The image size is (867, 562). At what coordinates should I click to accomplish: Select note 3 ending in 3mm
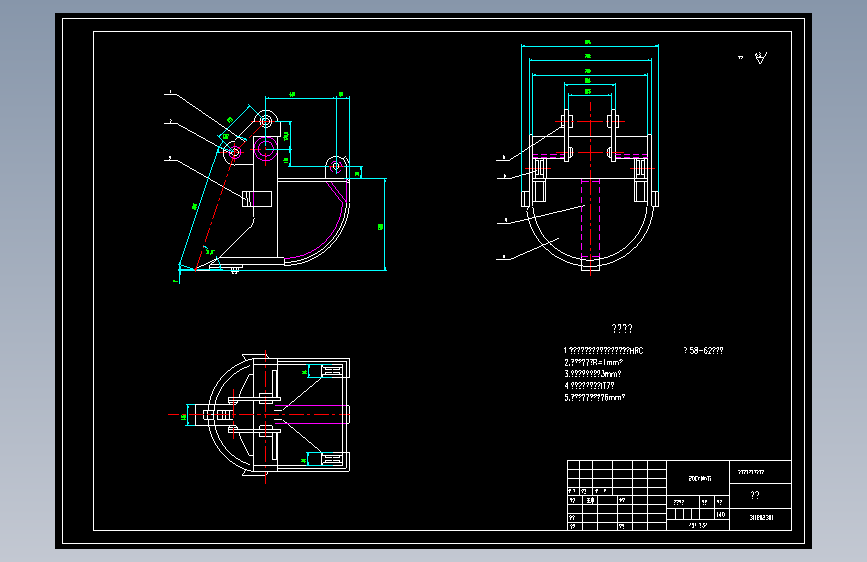(593, 374)
